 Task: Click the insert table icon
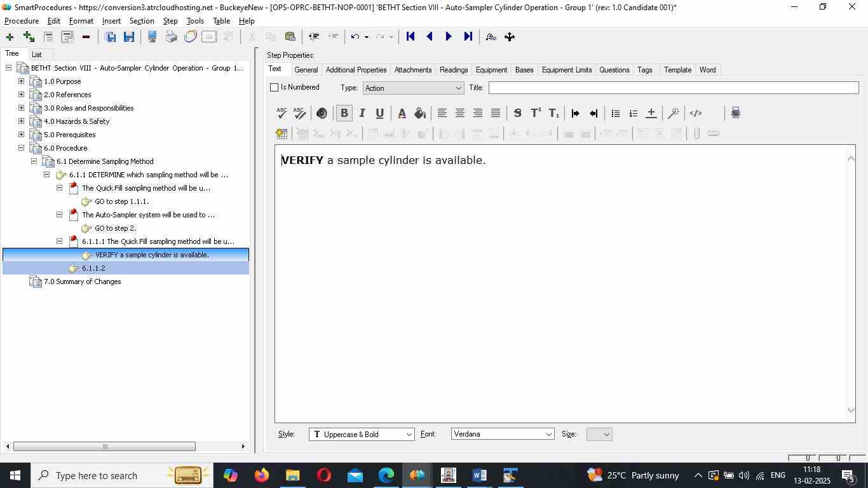pyautogui.click(x=281, y=133)
